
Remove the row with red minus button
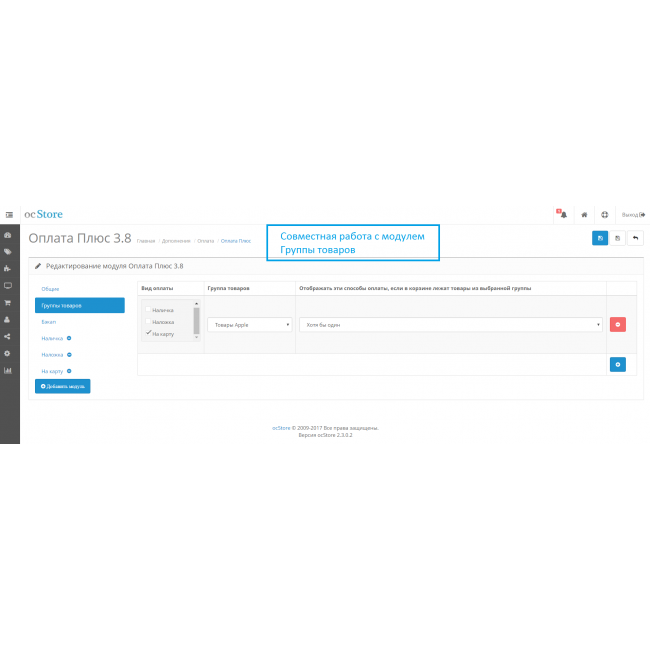point(617,325)
